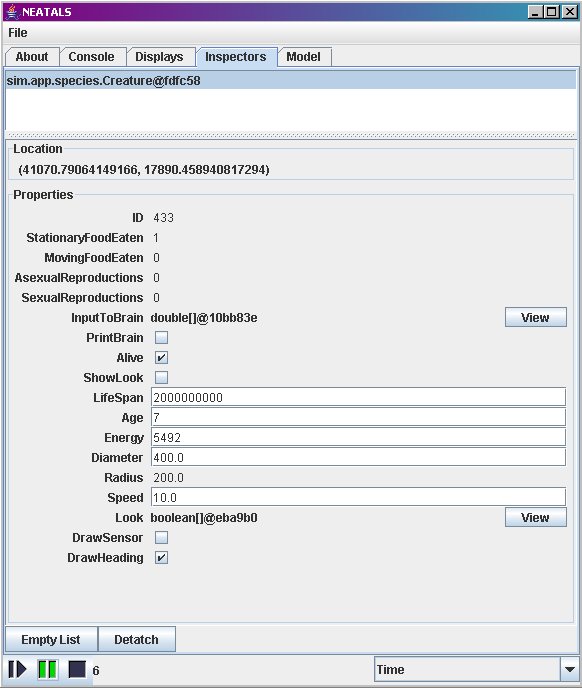Uncheck the DrawHeading checkbox
The width and height of the screenshot is (582, 688).
(161, 558)
